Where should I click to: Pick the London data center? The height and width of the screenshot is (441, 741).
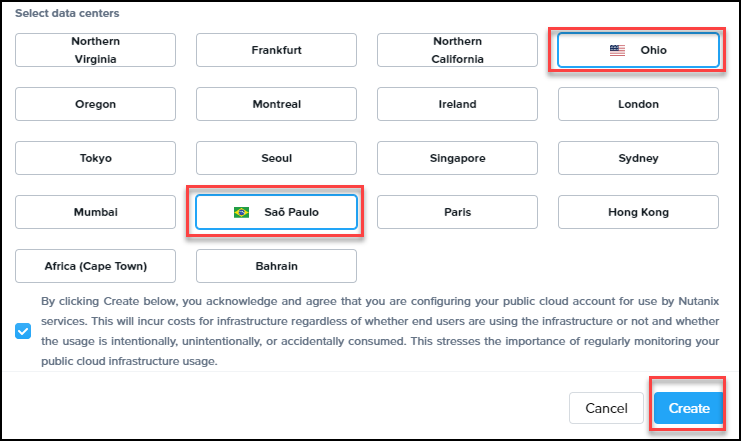[638, 104]
